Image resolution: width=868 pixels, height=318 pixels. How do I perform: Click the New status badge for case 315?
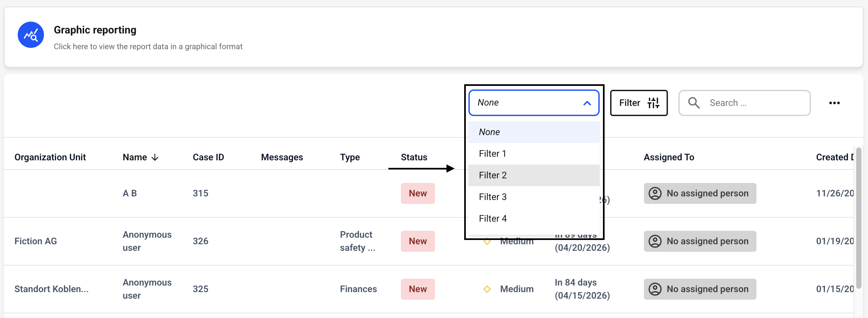pos(417,193)
